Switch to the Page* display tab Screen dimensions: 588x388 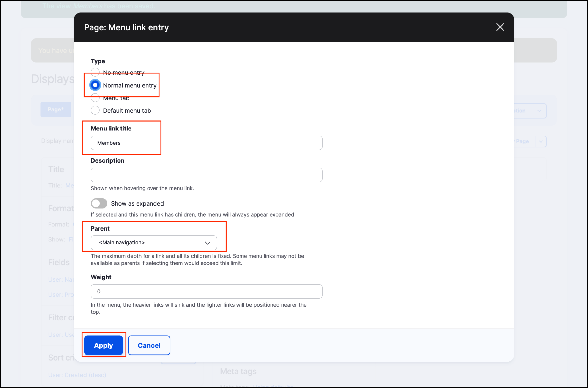coord(56,109)
